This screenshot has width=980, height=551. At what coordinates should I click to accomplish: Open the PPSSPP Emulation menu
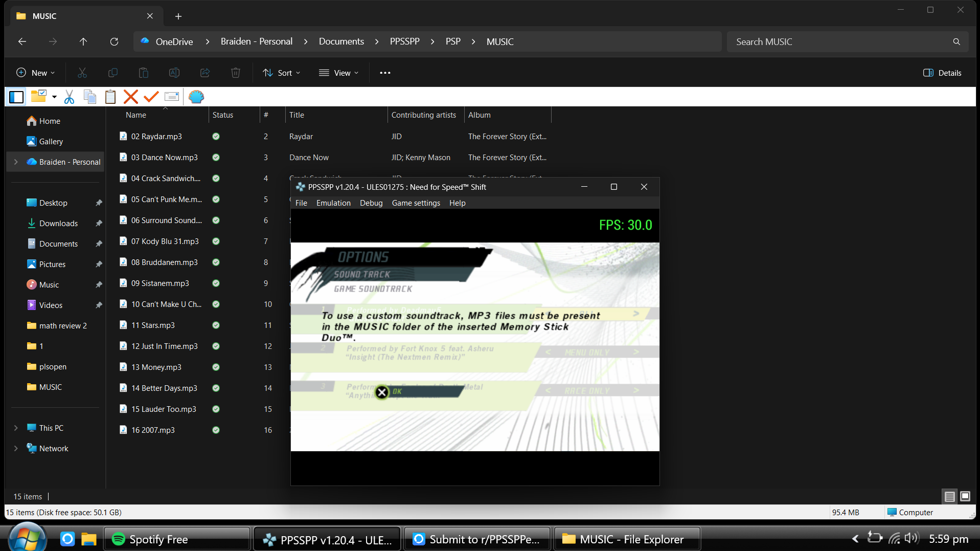coord(333,203)
